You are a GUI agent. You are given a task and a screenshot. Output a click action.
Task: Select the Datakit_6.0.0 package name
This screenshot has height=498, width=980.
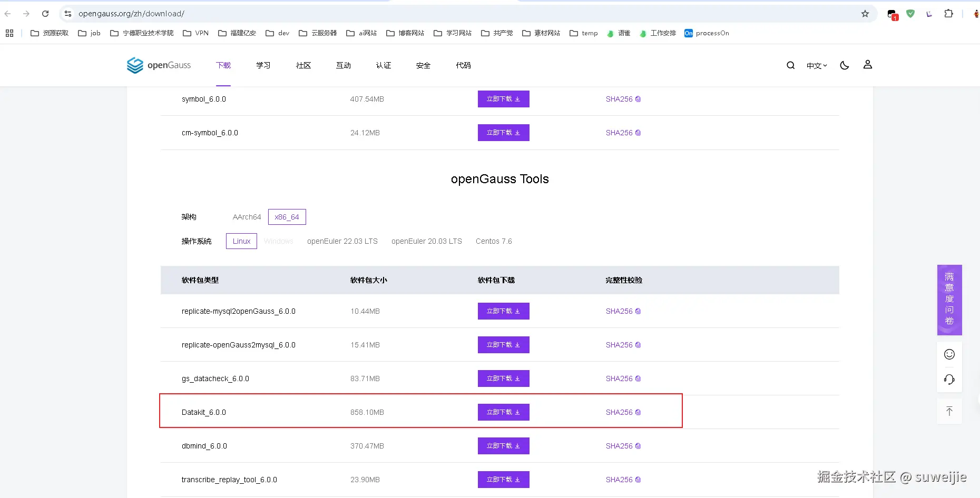point(204,412)
